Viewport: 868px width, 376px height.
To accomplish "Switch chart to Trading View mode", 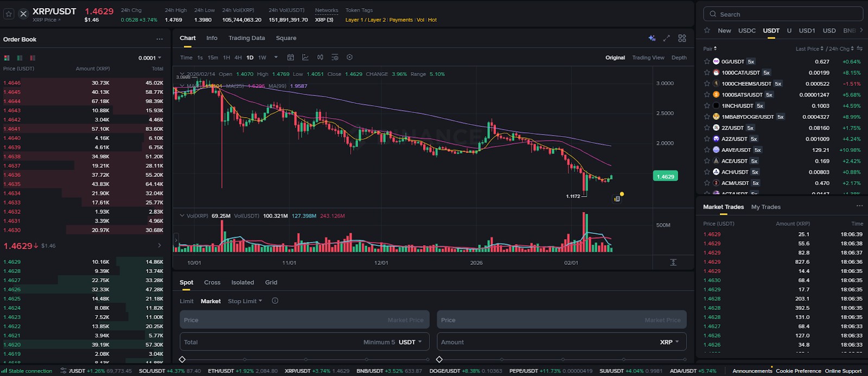I will point(648,58).
